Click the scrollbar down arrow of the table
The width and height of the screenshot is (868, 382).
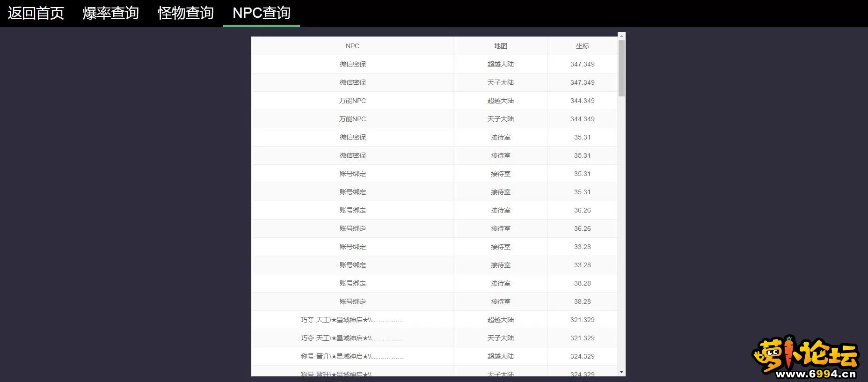[x=621, y=373]
